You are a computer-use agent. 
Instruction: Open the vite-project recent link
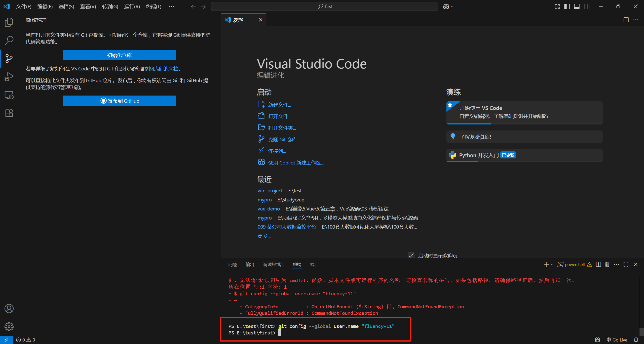(270, 191)
